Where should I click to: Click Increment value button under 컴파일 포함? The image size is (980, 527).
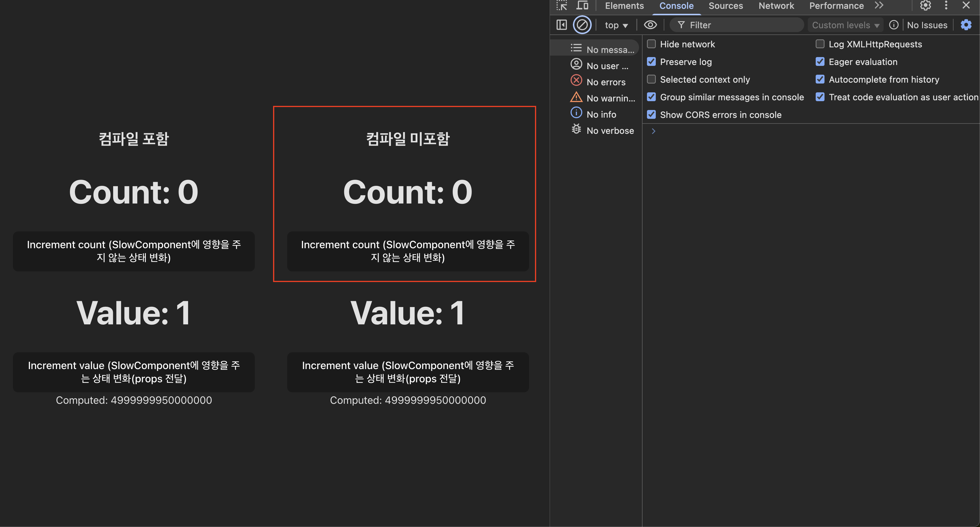pyautogui.click(x=133, y=372)
